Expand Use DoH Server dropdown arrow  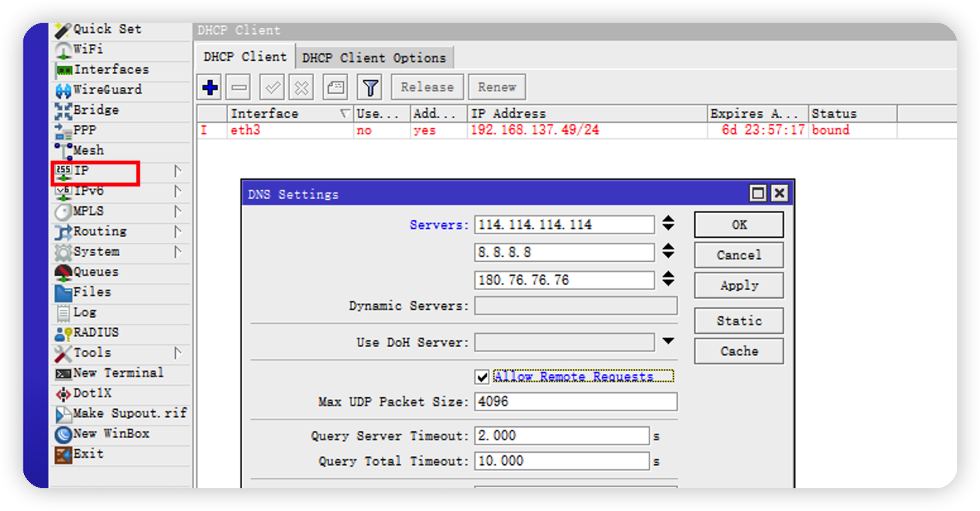(x=668, y=342)
